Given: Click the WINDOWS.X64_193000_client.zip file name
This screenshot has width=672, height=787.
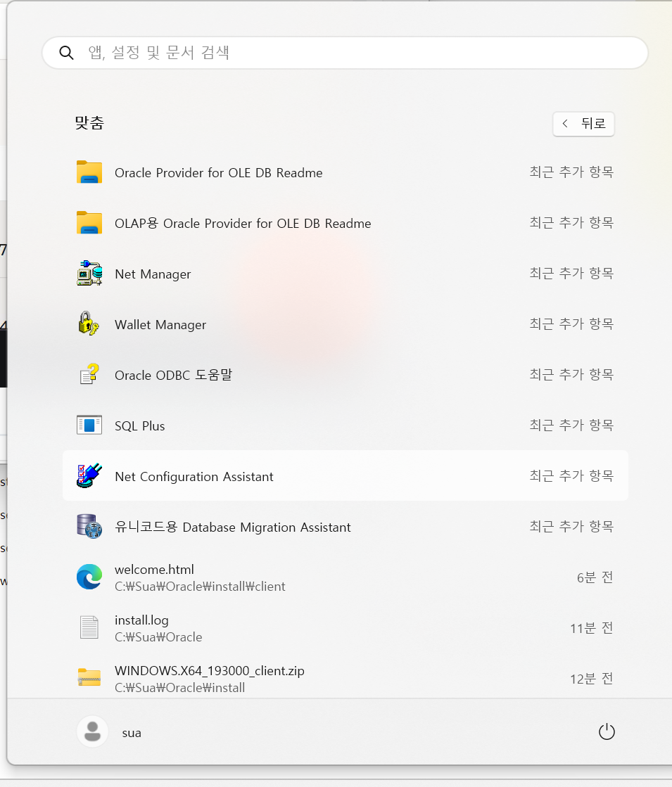Looking at the screenshot, I should click(210, 671).
